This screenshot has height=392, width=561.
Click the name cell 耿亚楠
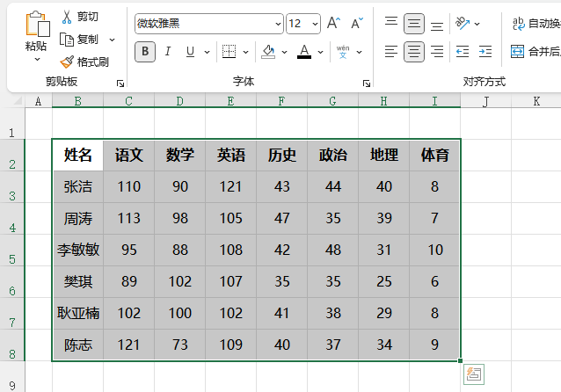click(x=78, y=313)
